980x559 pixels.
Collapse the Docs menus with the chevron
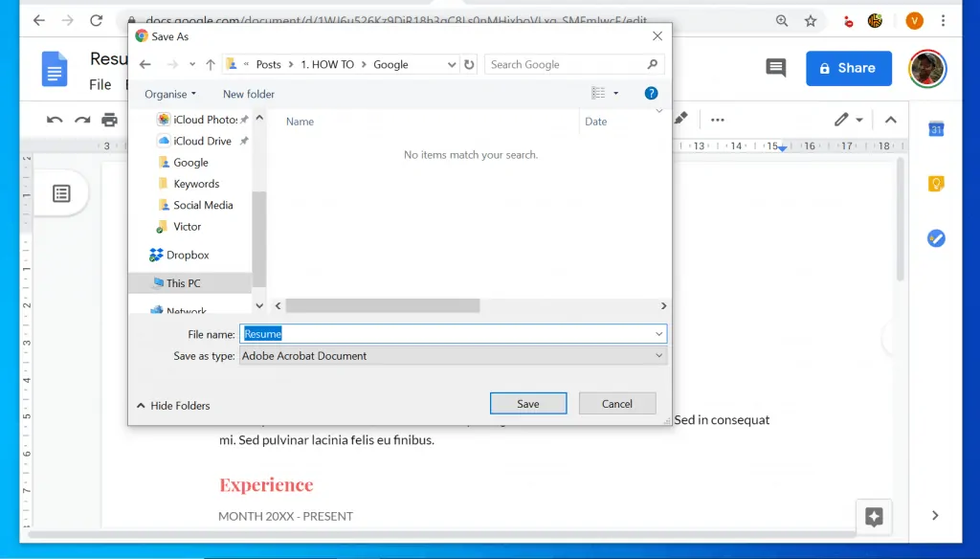point(890,119)
